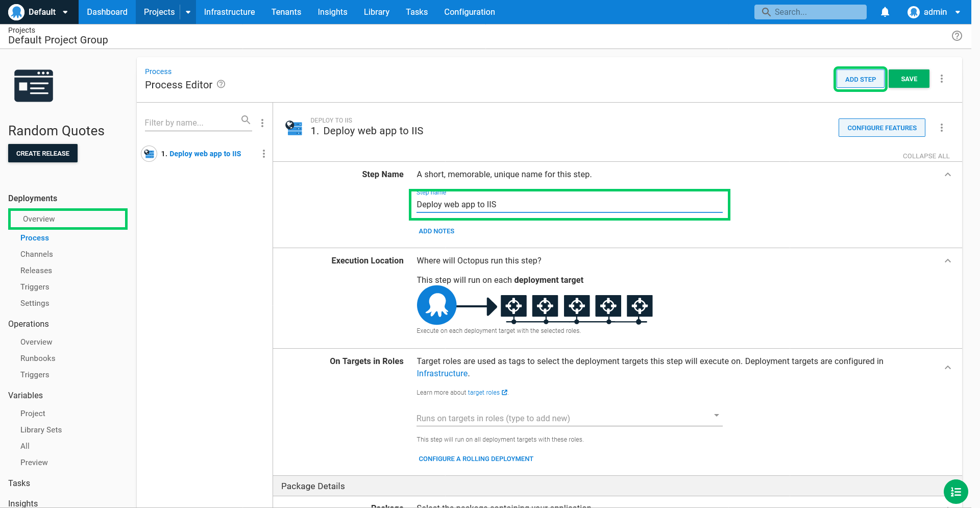Collapse the On Targets in Roles section
The image size is (980, 508).
coord(948,368)
